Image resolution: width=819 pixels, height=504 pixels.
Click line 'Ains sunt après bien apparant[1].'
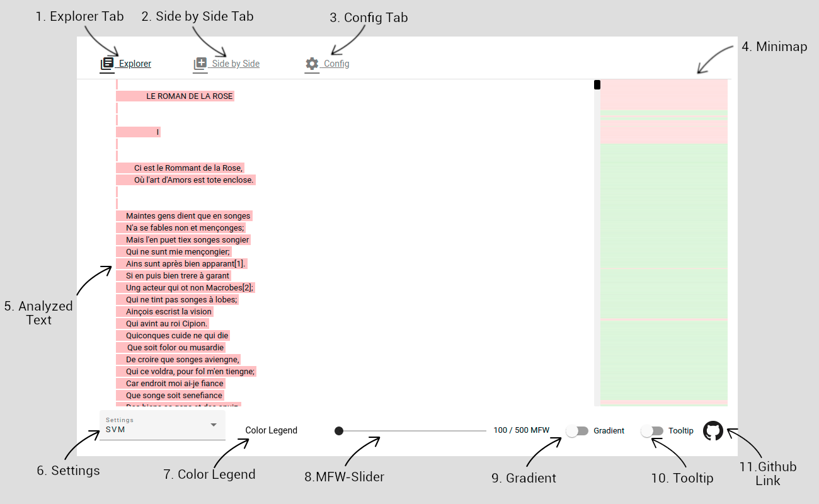click(x=186, y=264)
